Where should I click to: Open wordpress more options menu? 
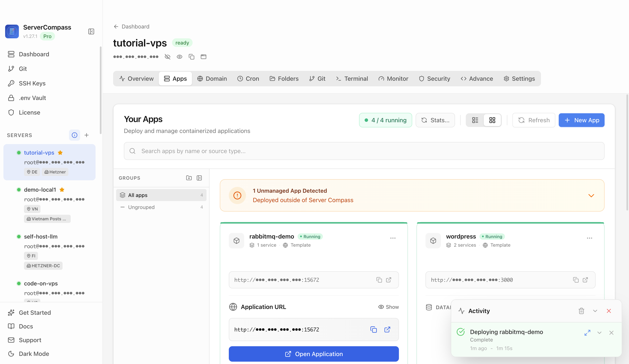pyautogui.click(x=590, y=238)
